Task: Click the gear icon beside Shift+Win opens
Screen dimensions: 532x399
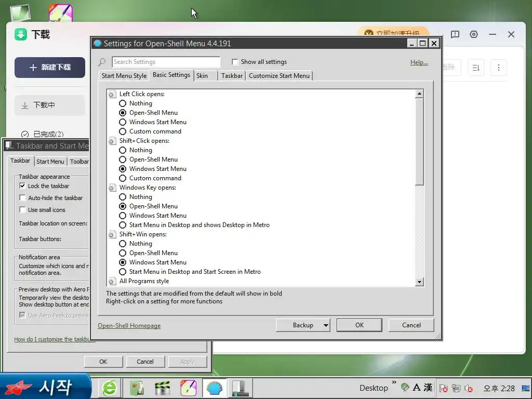Action: click(x=112, y=234)
